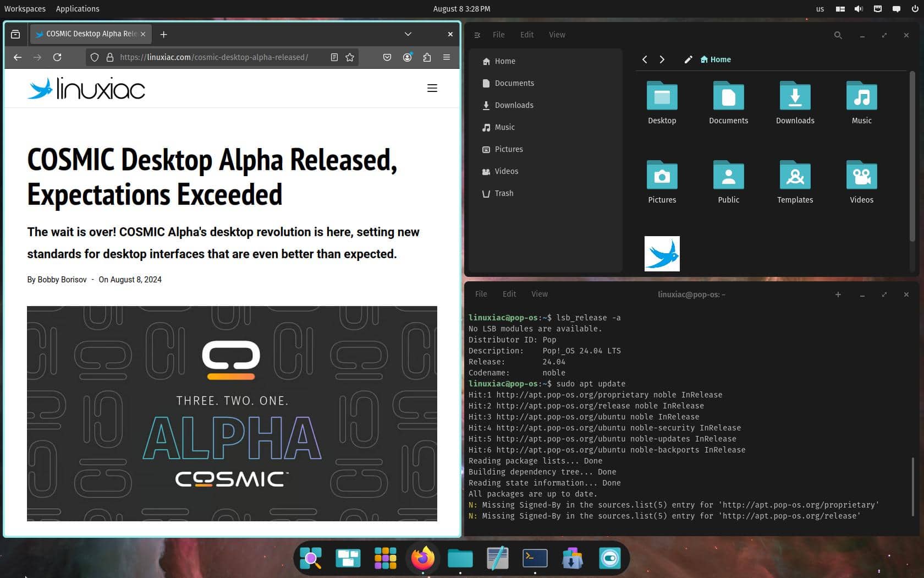Viewport: 924px width, 578px height.
Task: Open the Firefox hamburger menu
Action: click(x=446, y=57)
